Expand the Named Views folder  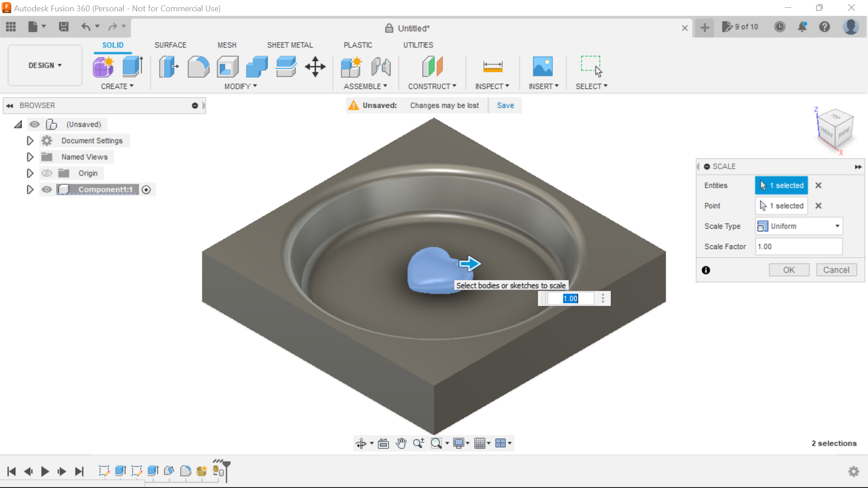click(30, 157)
